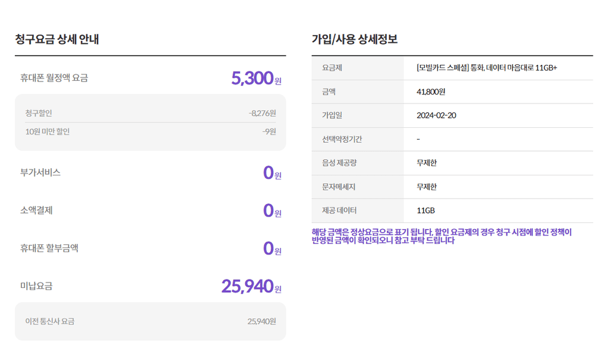The height and width of the screenshot is (364, 610).
Task: Click the 11GB provided data value
Action: pyautogui.click(x=426, y=211)
